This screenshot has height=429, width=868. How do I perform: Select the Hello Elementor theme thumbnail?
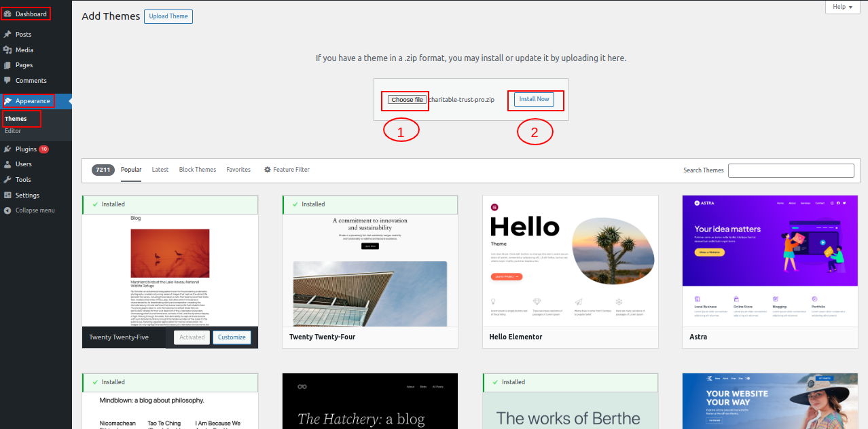pos(570,261)
